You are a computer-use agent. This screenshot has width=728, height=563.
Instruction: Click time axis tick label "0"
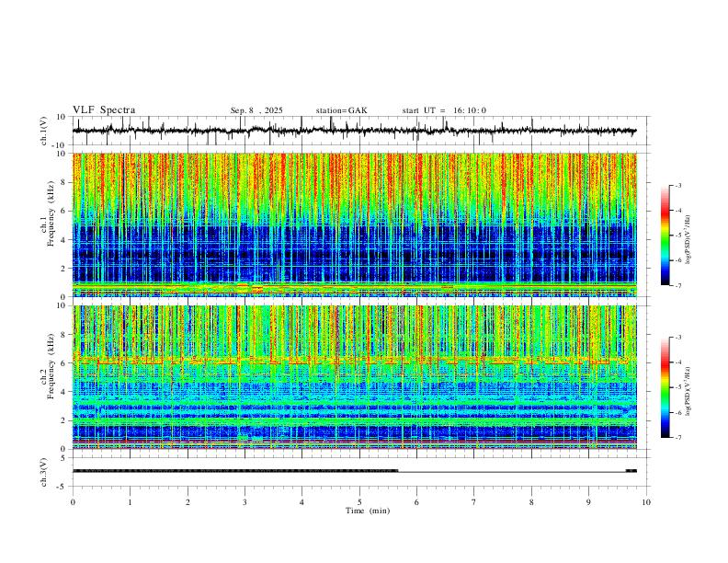(73, 502)
